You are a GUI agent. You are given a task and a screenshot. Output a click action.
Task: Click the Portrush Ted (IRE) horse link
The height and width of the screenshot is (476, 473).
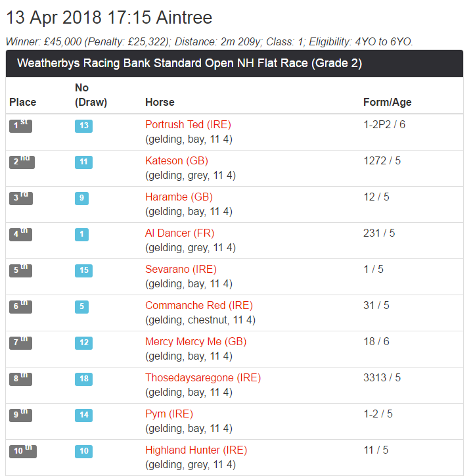[188, 125]
